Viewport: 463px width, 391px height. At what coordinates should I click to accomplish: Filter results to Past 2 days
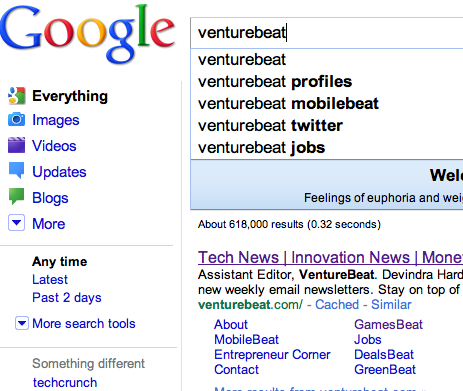pos(67,298)
